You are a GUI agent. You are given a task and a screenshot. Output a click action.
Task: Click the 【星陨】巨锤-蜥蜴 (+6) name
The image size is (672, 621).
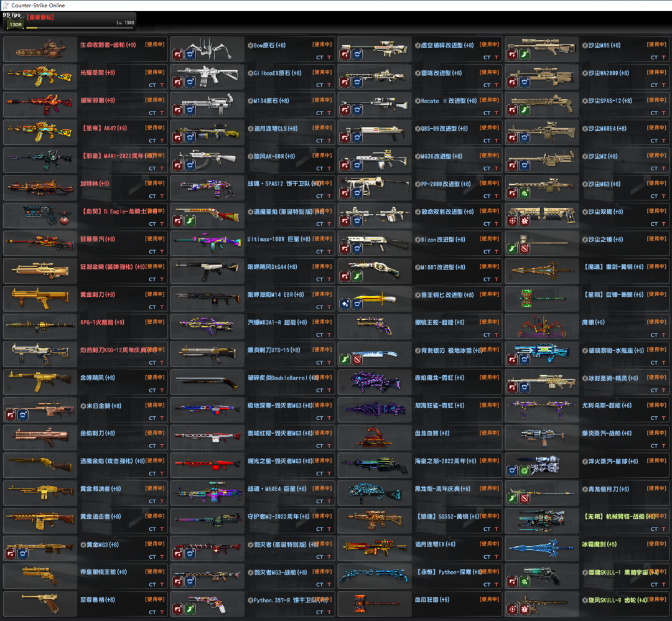[x=613, y=294]
